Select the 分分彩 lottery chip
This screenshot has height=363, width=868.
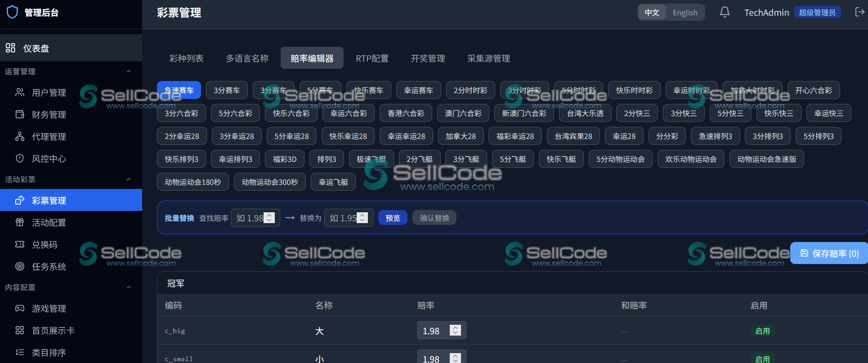coord(667,136)
